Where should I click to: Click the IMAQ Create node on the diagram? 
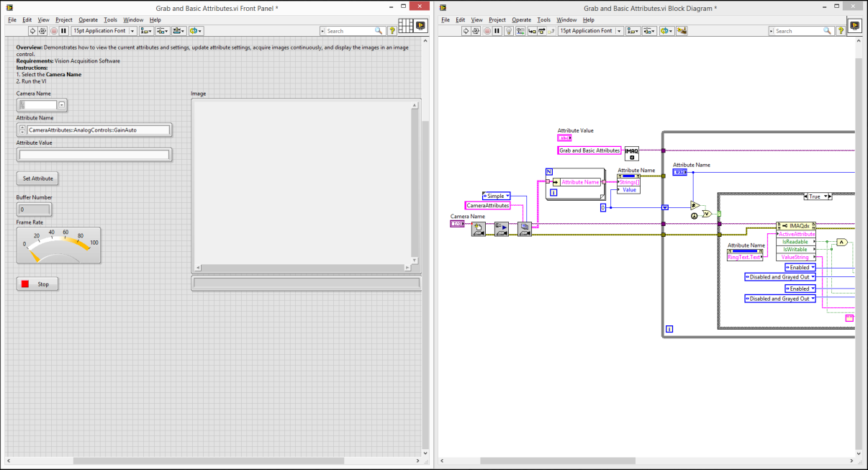[x=631, y=152]
